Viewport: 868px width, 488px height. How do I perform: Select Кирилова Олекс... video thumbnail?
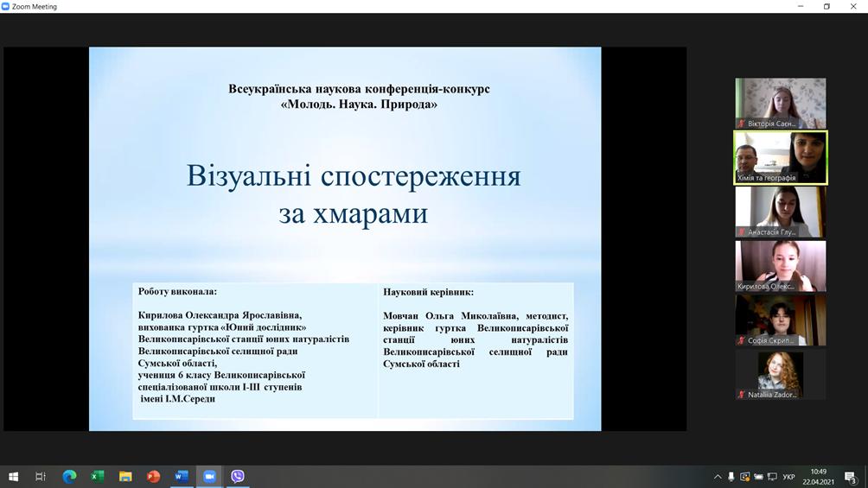tap(781, 266)
